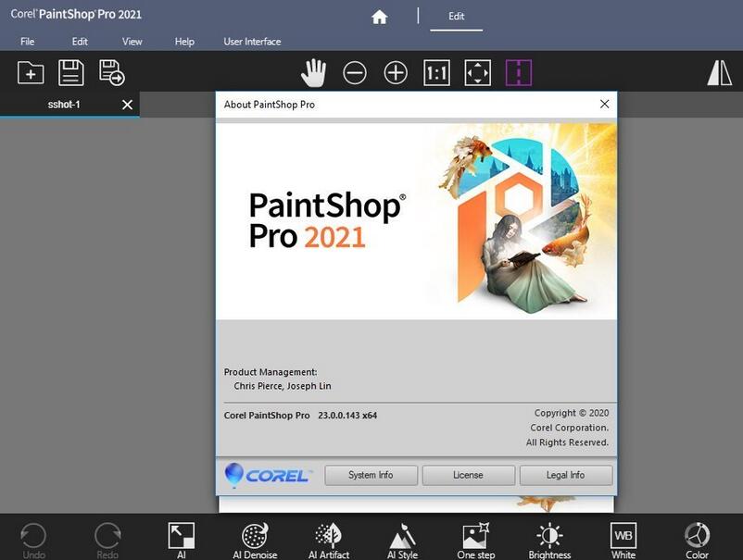Click the Legal Info button
Screen dimensions: 743x560
(566, 475)
